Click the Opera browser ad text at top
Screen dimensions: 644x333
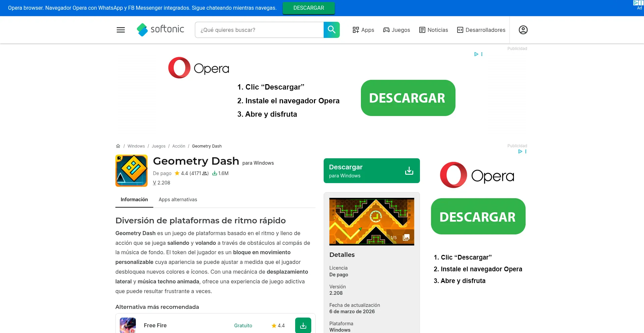coord(142,8)
